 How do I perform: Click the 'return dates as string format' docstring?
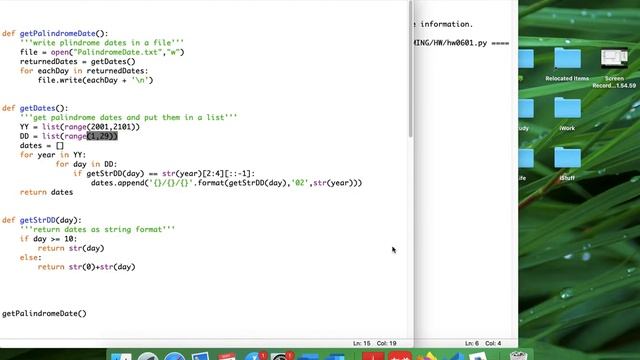pos(97,229)
